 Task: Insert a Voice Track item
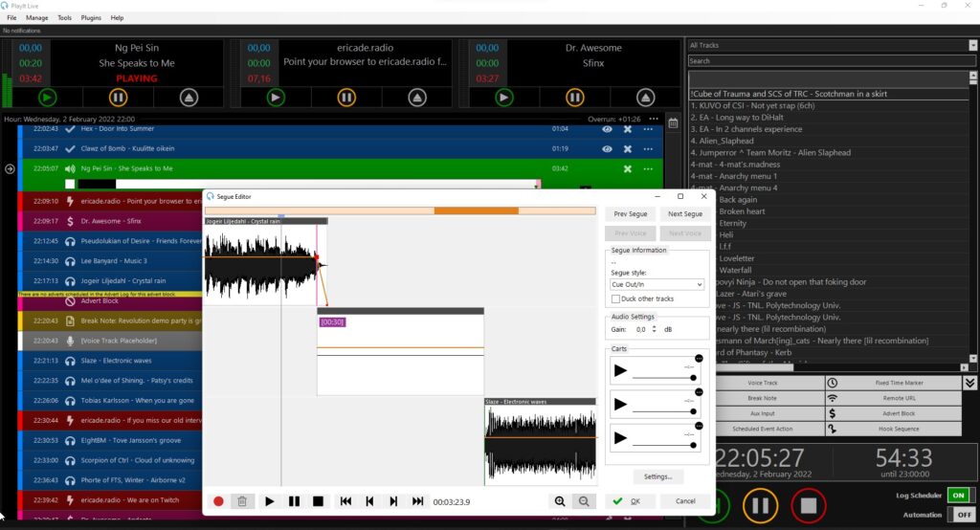[x=763, y=383]
